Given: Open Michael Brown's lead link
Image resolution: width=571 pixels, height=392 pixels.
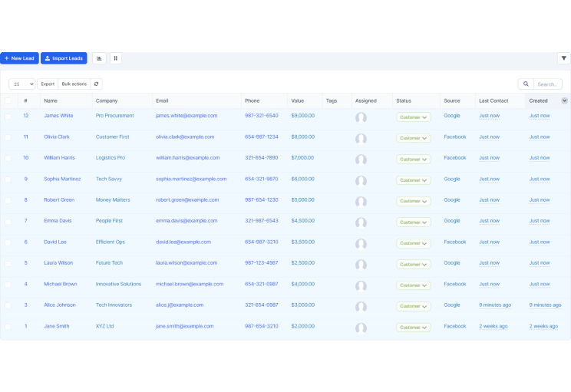Looking at the screenshot, I should coord(61,284).
